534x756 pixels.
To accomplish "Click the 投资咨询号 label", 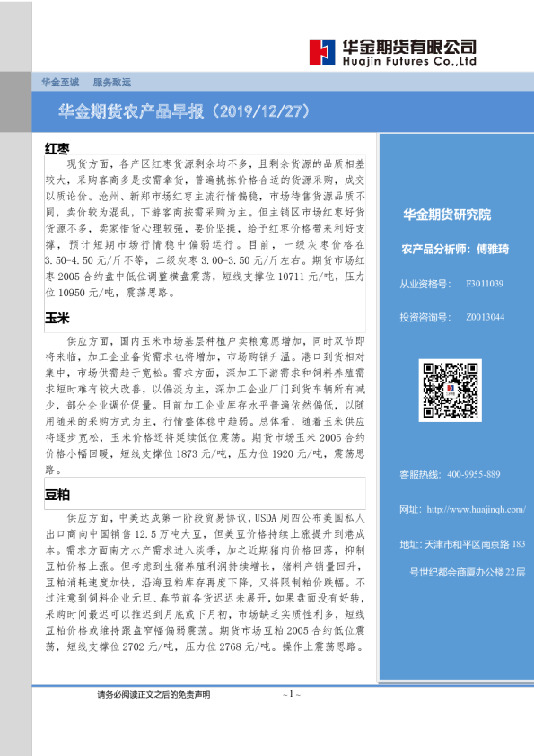I will [x=425, y=317].
